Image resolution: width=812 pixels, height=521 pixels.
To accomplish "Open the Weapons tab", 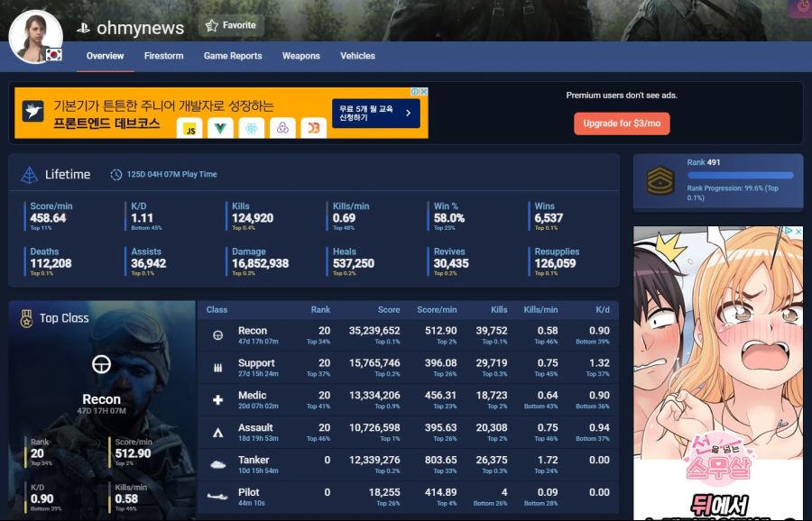I will pos(300,56).
